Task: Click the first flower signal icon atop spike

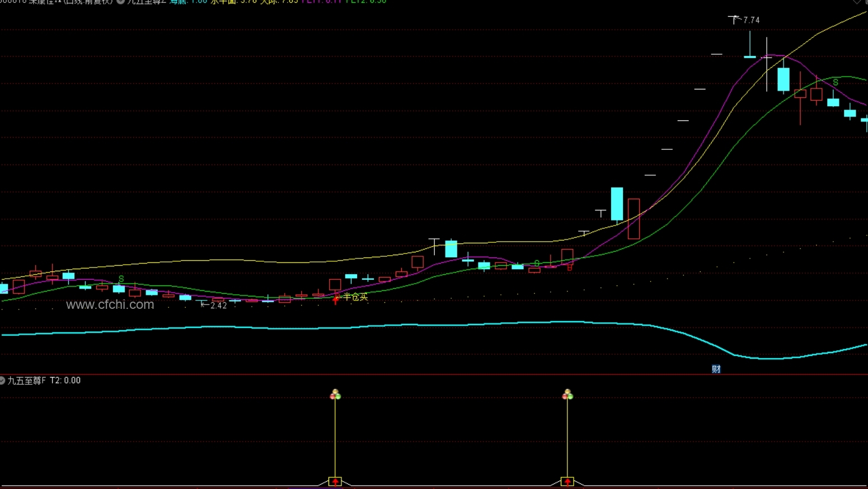Action: [x=335, y=394]
